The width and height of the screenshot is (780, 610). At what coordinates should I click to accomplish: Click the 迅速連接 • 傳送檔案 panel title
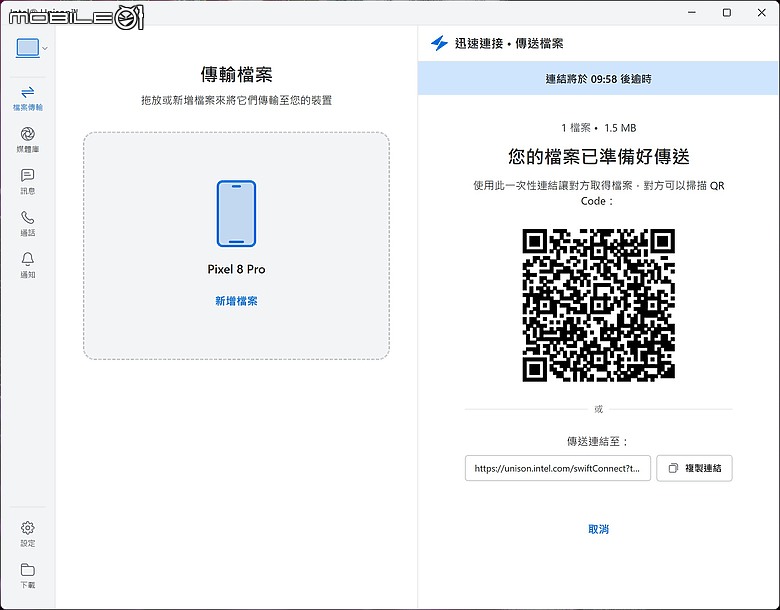tap(509, 43)
